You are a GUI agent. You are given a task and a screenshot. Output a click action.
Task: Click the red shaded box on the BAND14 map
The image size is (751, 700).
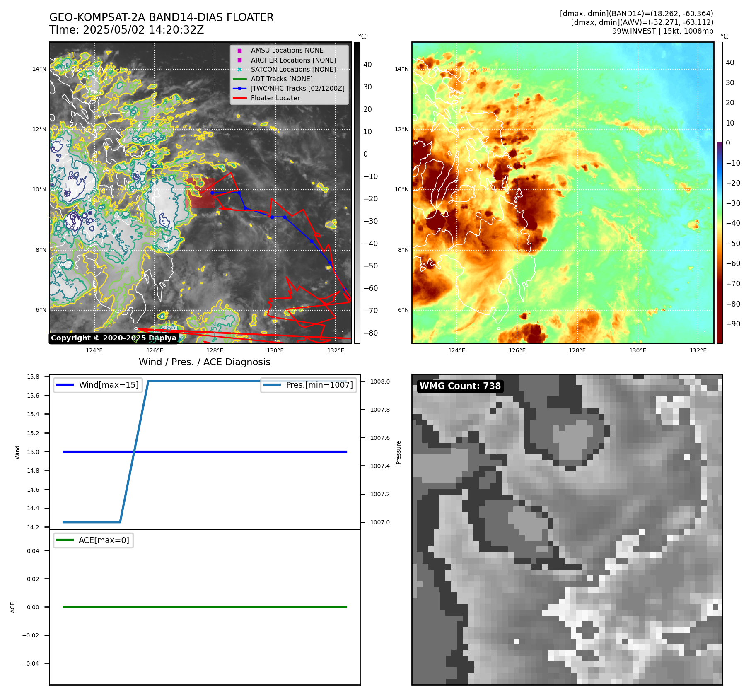click(x=201, y=193)
